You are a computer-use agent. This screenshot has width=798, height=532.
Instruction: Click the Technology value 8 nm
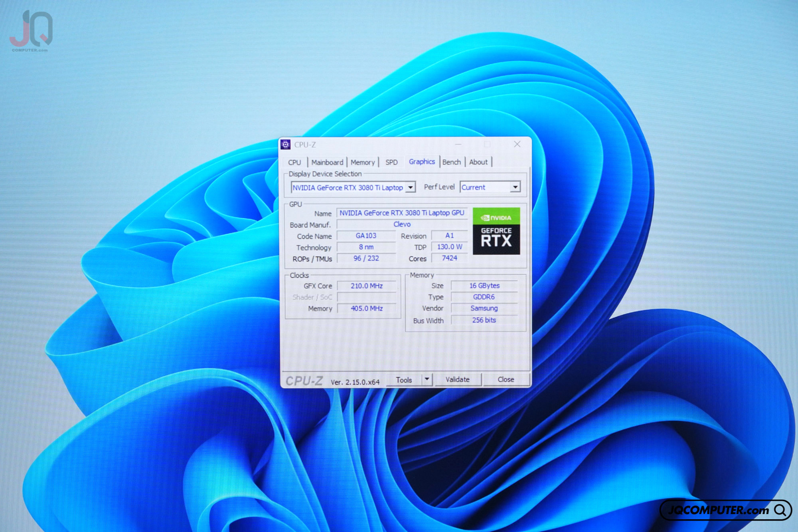[x=366, y=247]
